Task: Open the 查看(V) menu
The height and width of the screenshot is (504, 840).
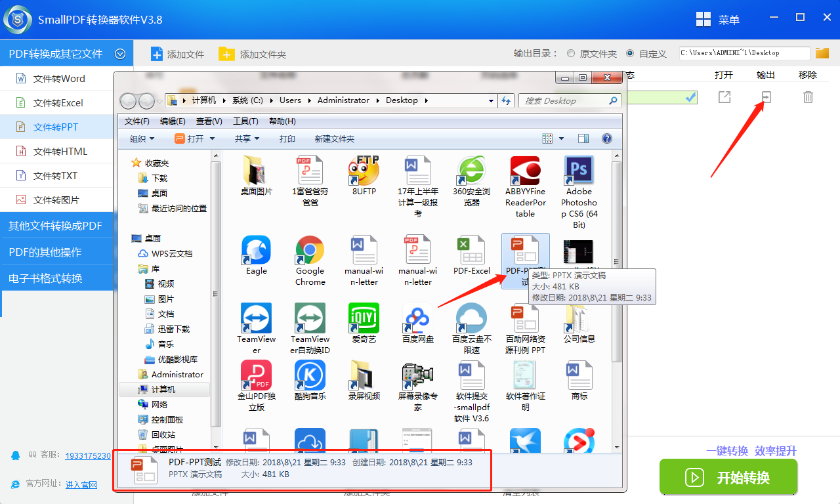Action: (209, 121)
